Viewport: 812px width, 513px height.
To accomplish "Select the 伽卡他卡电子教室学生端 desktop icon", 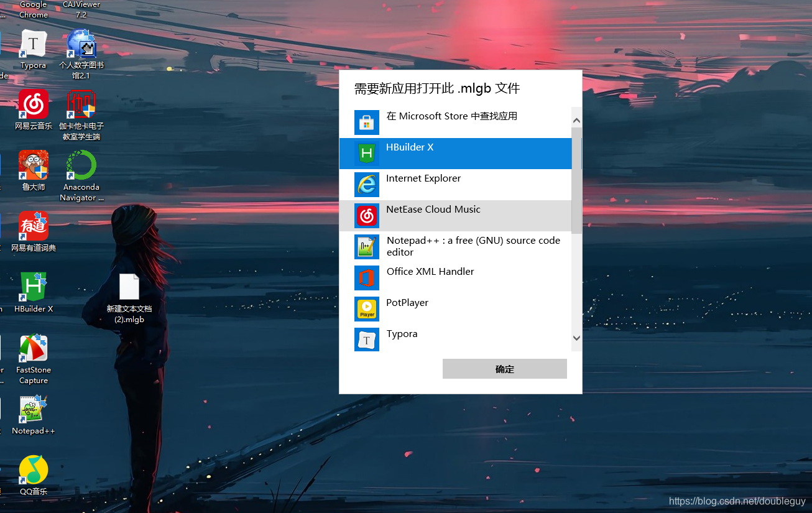I will pyautogui.click(x=81, y=115).
